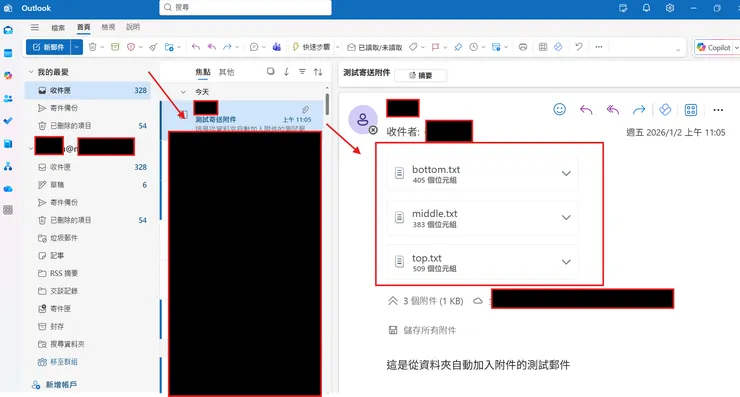740x397 pixels.
Task: Open the 說明 ribbon tab
Action: pyautogui.click(x=133, y=27)
